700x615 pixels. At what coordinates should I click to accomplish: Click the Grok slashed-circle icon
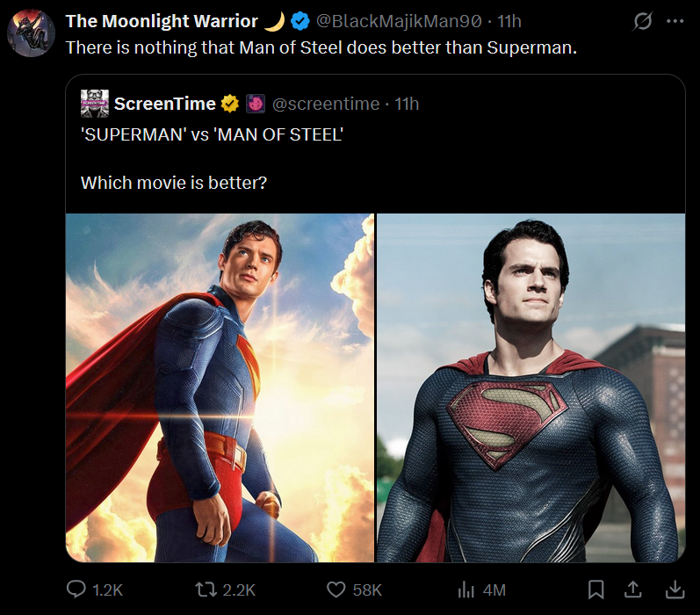642,21
